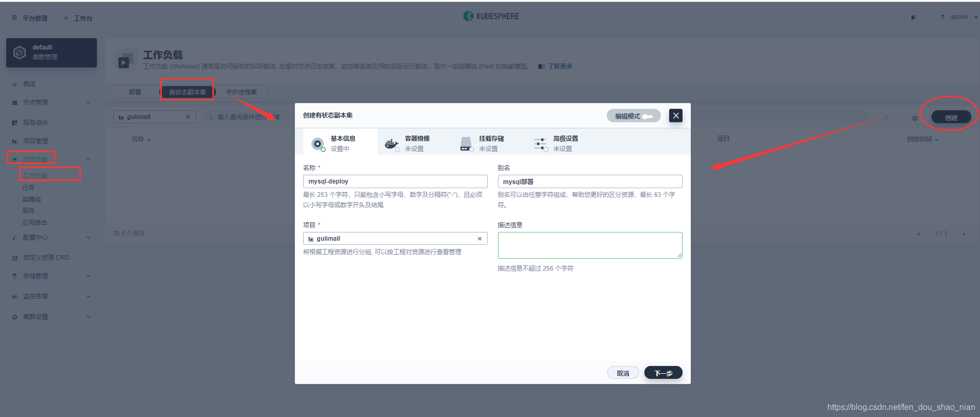This screenshot has height=417, width=980.
Task: Select 服务 in the sidebar
Action: coord(28,211)
